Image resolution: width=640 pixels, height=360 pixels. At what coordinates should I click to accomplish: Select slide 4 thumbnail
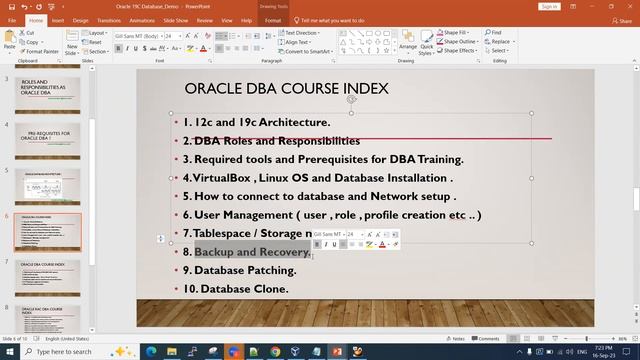pos(47,140)
